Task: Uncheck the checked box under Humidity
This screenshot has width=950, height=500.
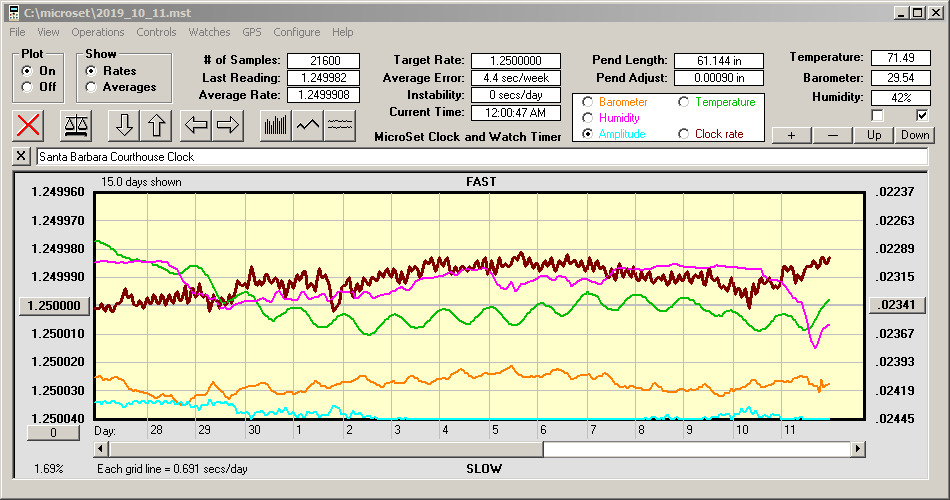Action: pyautogui.click(x=922, y=116)
